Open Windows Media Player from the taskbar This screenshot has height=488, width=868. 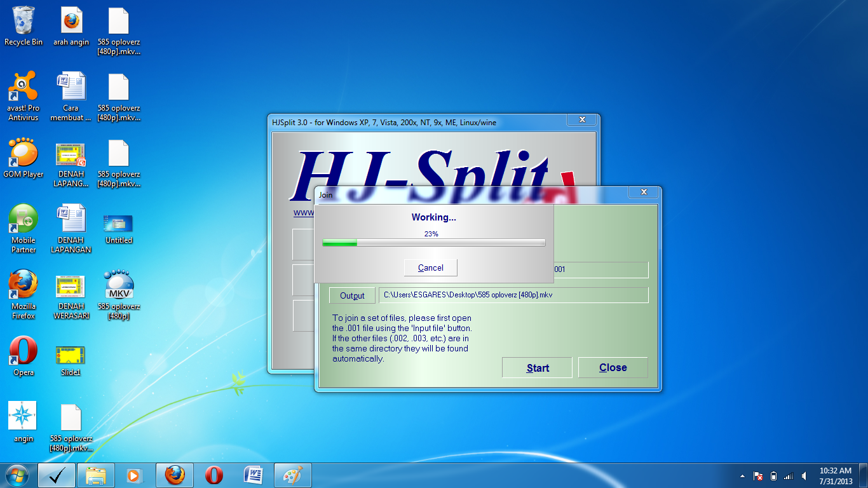[134, 475]
